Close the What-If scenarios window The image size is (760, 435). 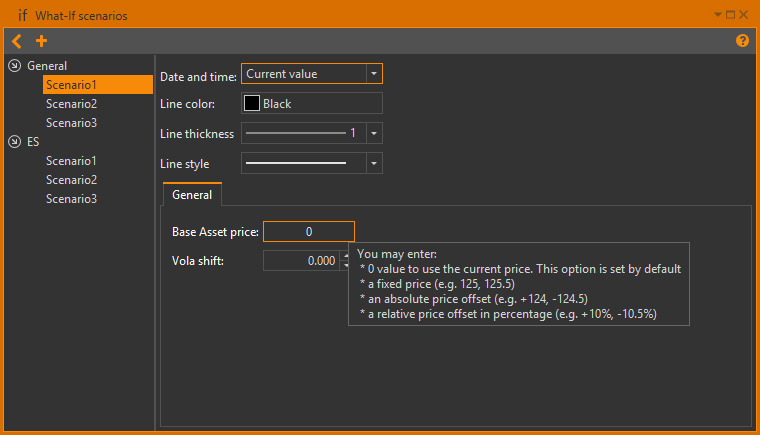[745, 15]
